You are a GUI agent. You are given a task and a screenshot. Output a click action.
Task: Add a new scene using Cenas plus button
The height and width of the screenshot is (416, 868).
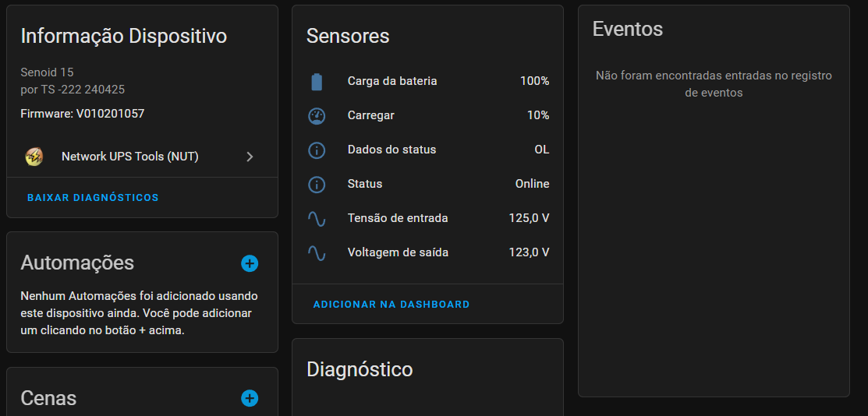click(250, 398)
